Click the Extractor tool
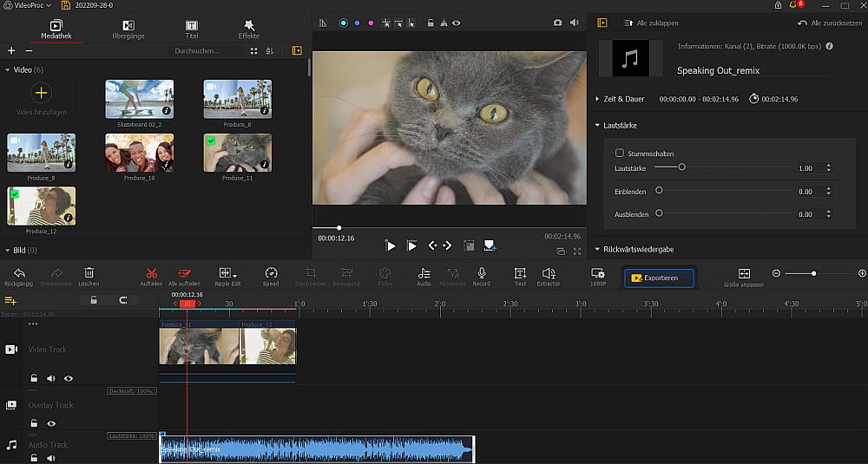 [549, 273]
